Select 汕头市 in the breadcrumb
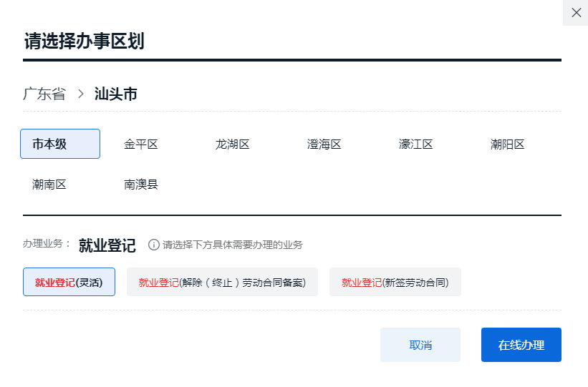The height and width of the screenshot is (387, 588). 115,94
